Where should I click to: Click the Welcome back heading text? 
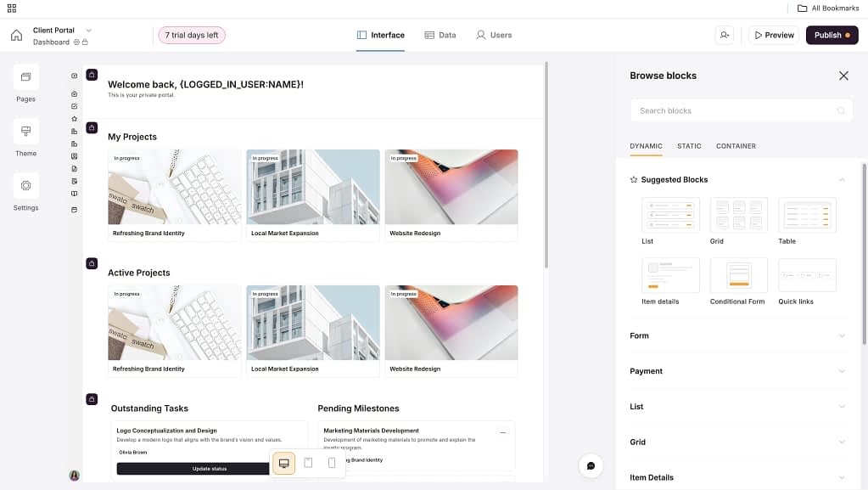(x=205, y=84)
